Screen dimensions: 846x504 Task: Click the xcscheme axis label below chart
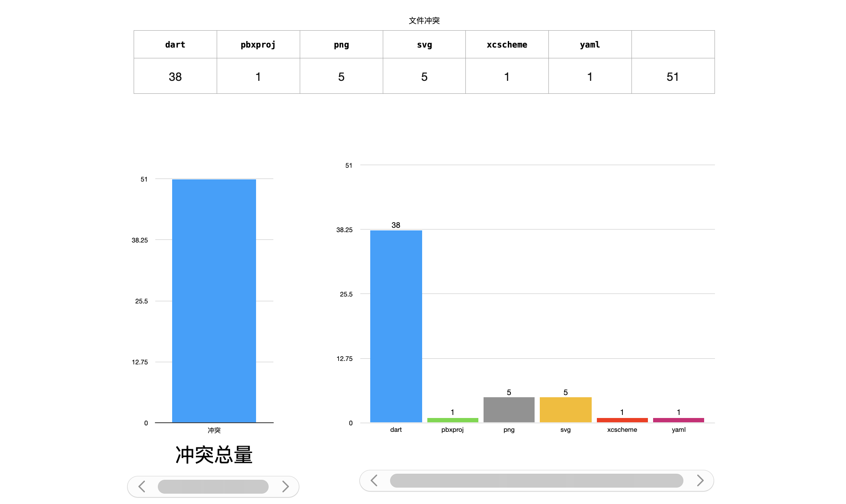[622, 430]
